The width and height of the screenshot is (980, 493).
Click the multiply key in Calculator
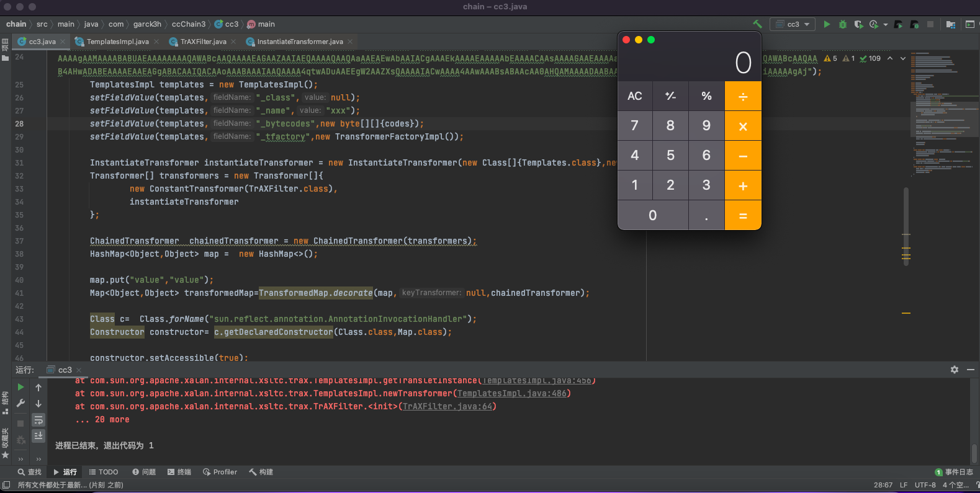tap(743, 126)
